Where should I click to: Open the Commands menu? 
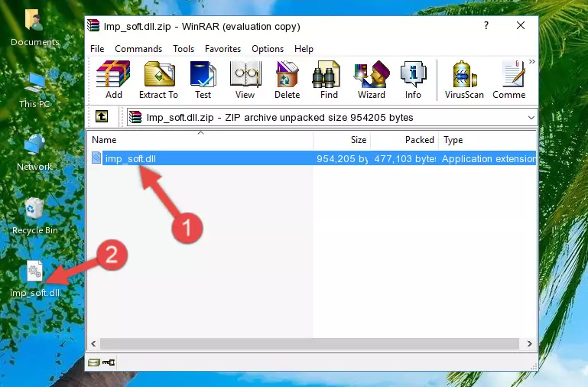pyautogui.click(x=138, y=49)
